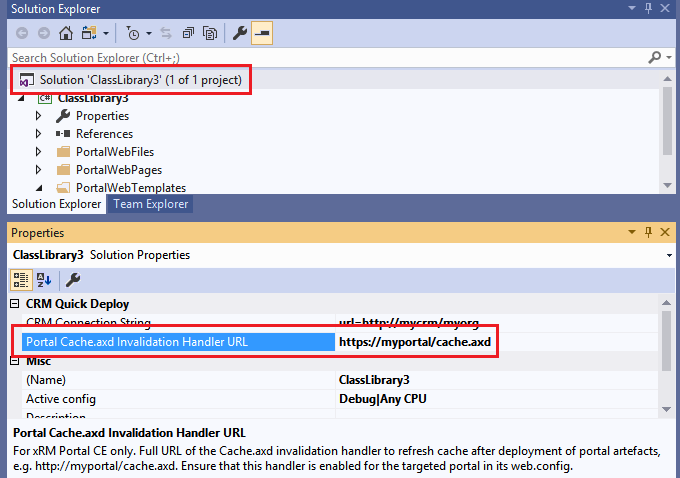Toggle the Preview Selected Items button
The height and width of the screenshot is (478, 680).
tap(262, 33)
